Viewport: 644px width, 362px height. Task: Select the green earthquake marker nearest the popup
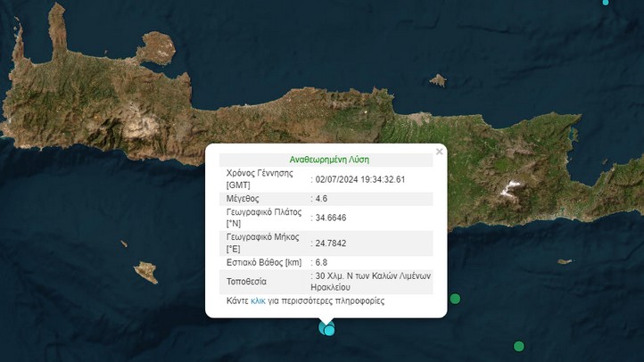coord(455,299)
